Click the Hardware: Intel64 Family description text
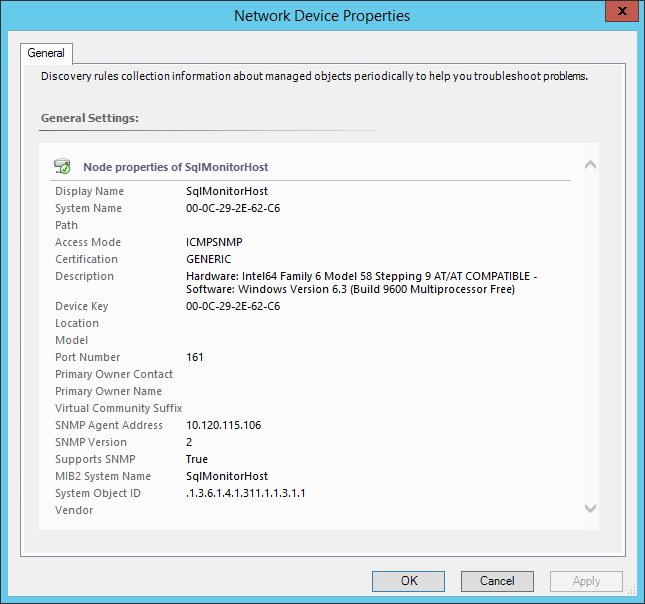 [x=362, y=283]
